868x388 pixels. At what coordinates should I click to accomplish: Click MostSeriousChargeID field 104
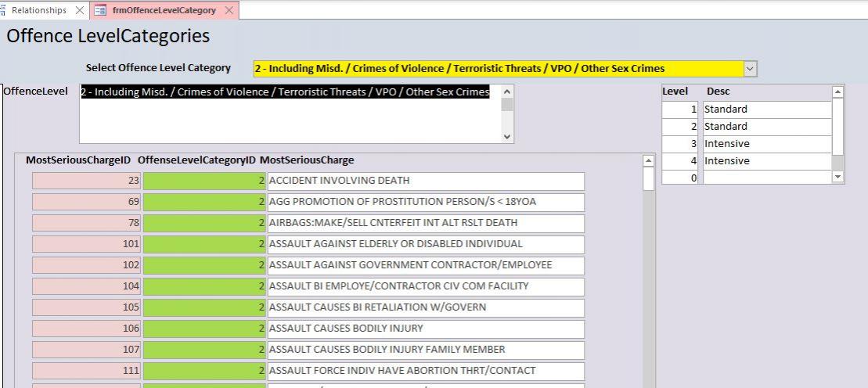coord(86,287)
